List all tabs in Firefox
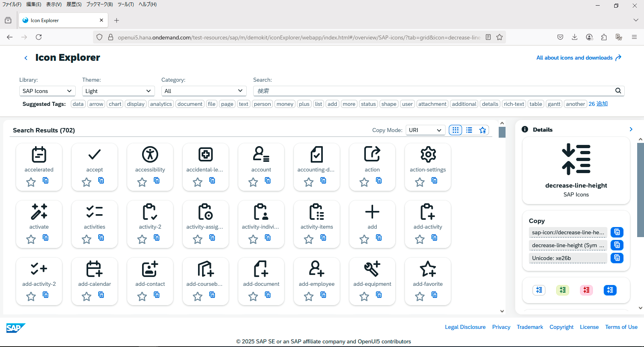This screenshot has height=347, width=644. [636, 20]
